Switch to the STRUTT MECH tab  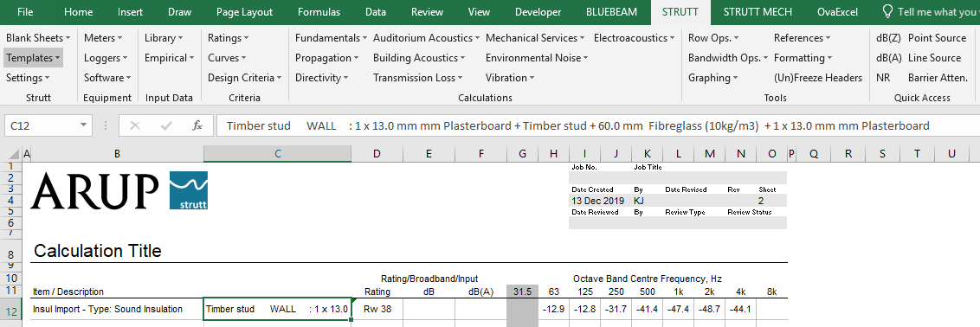(x=758, y=12)
